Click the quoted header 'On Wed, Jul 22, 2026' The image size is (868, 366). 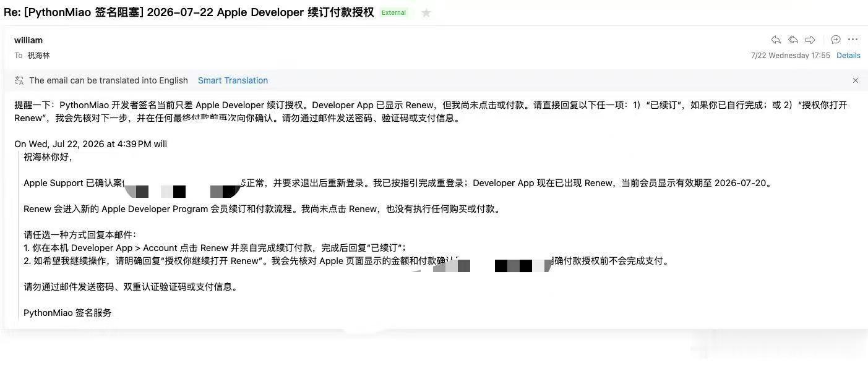pyautogui.click(x=91, y=144)
